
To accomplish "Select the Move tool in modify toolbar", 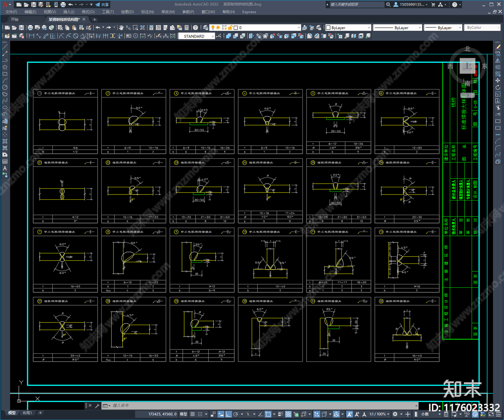I will coord(498,81).
